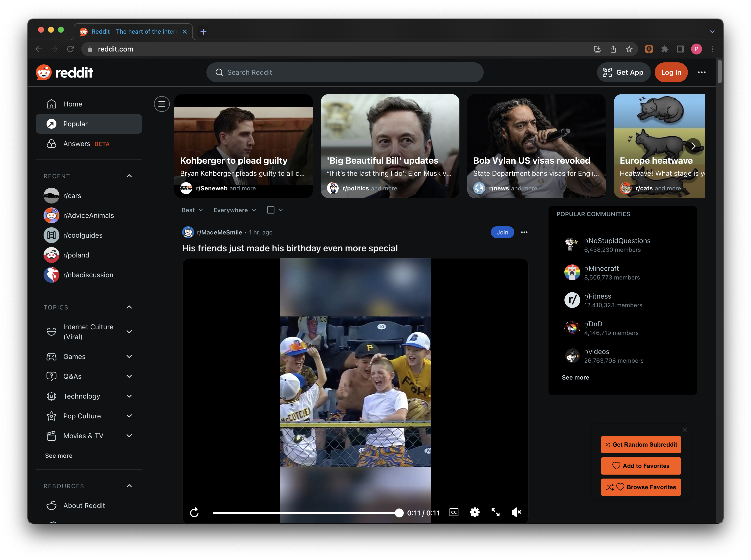Open r/coolguides from recent list

click(x=89, y=235)
